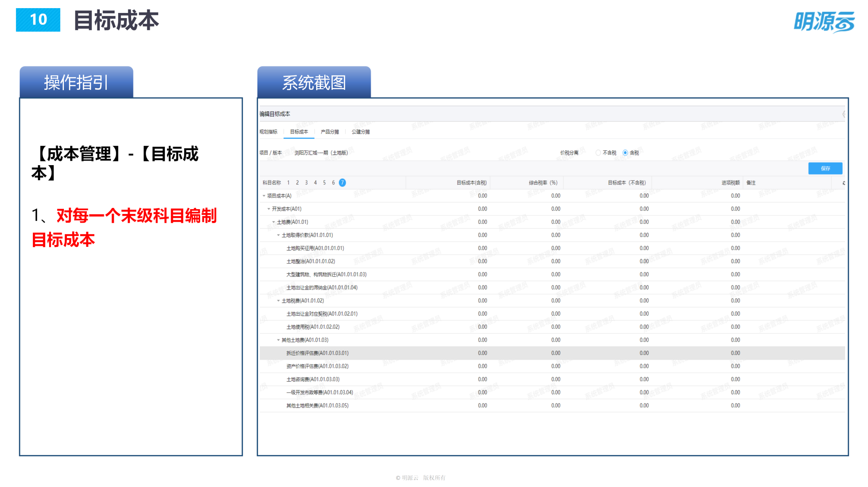Click level number "1" to collapse subject tree

click(288, 182)
